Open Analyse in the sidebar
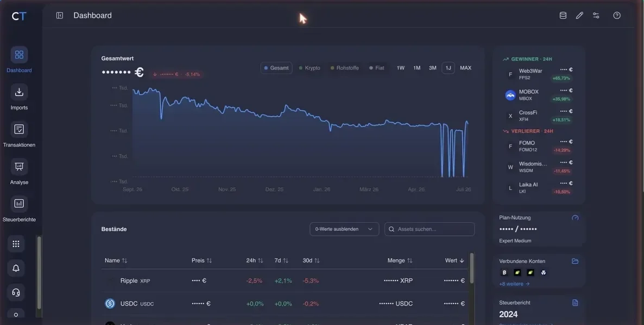The width and height of the screenshot is (644, 325). pyautogui.click(x=19, y=167)
